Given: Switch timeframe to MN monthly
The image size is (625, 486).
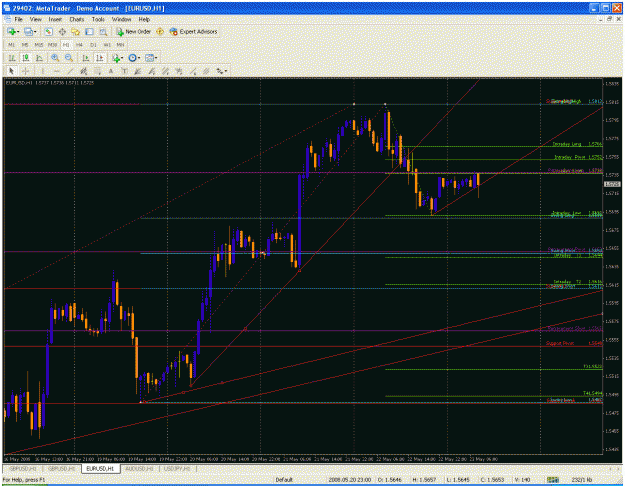Looking at the screenshot, I should [120, 45].
